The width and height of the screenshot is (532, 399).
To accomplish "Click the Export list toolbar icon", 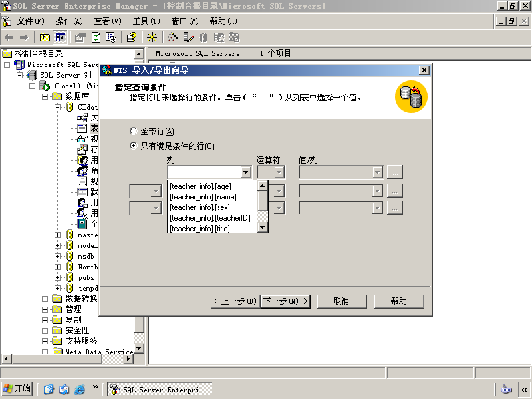I will 111,37.
